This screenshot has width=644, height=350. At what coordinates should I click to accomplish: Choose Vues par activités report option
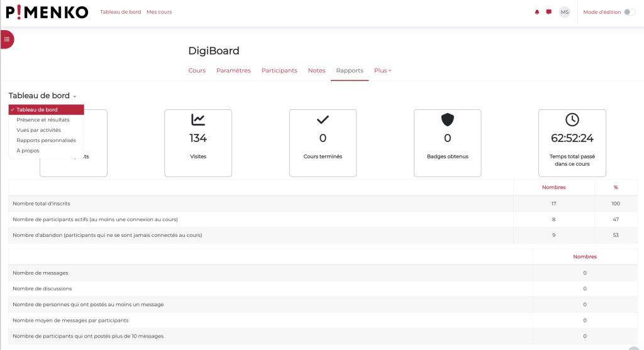click(x=39, y=130)
